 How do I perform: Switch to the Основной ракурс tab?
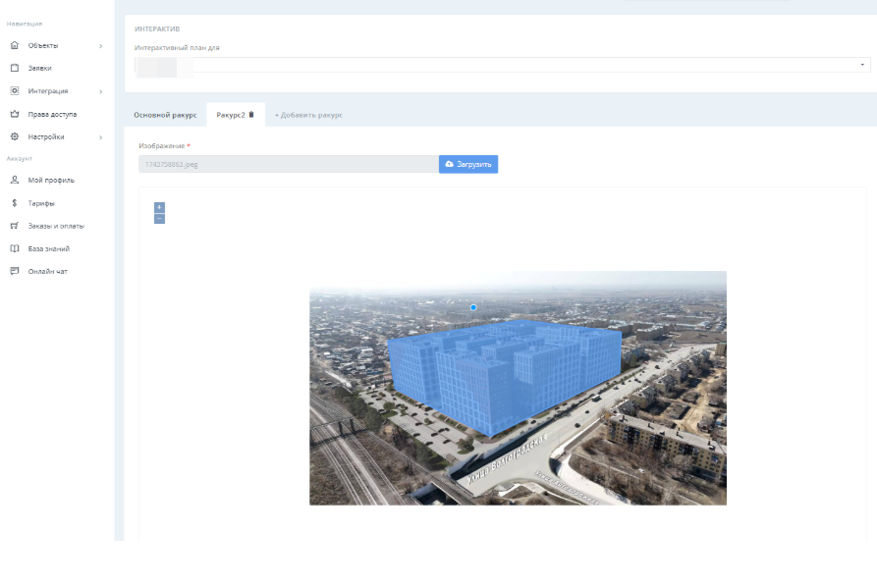(x=165, y=115)
